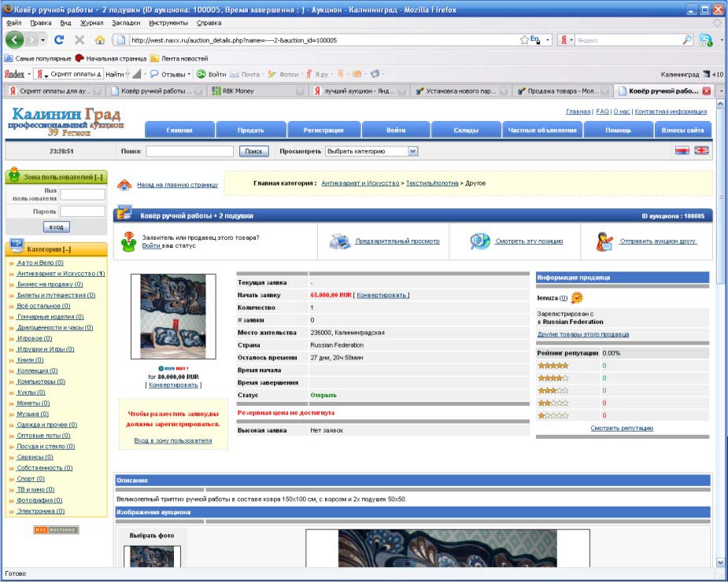Click Другие товары этого продавца link
The image size is (728, 582).
click(x=582, y=334)
